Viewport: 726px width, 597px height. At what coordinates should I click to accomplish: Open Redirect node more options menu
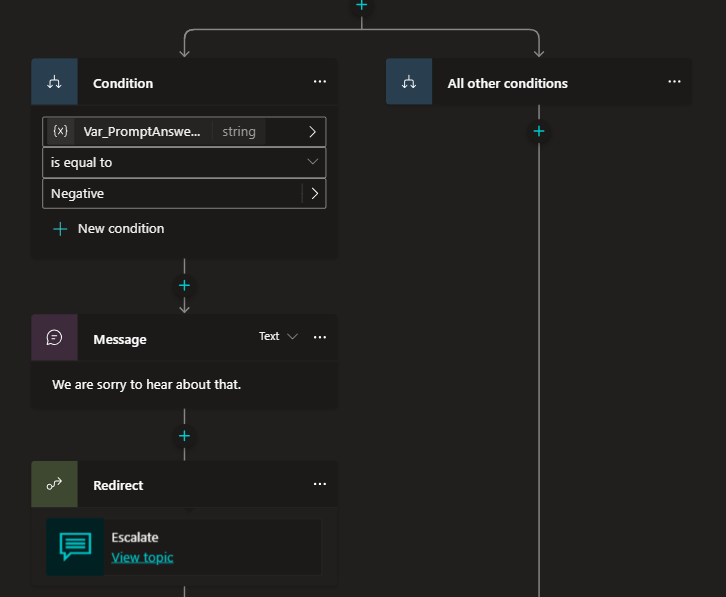(320, 484)
